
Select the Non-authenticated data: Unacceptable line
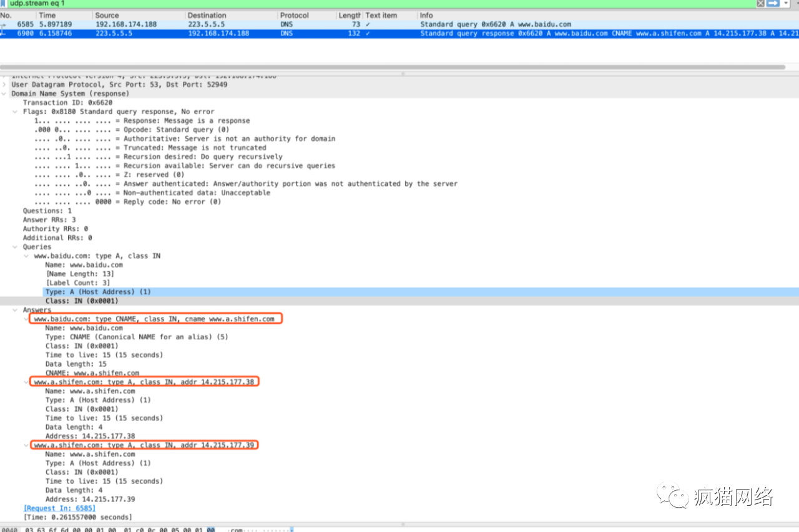pyautogui.click(x=152, y=193)
